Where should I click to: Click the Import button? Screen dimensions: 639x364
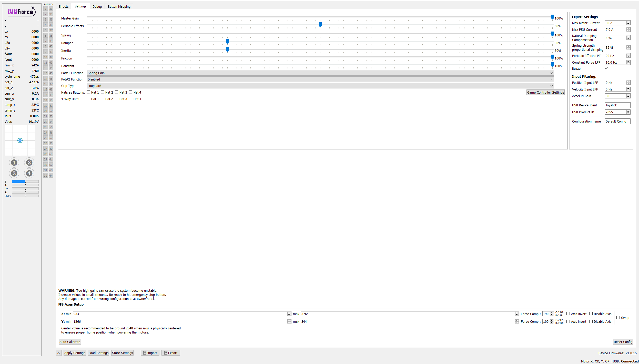pos(150,353)
